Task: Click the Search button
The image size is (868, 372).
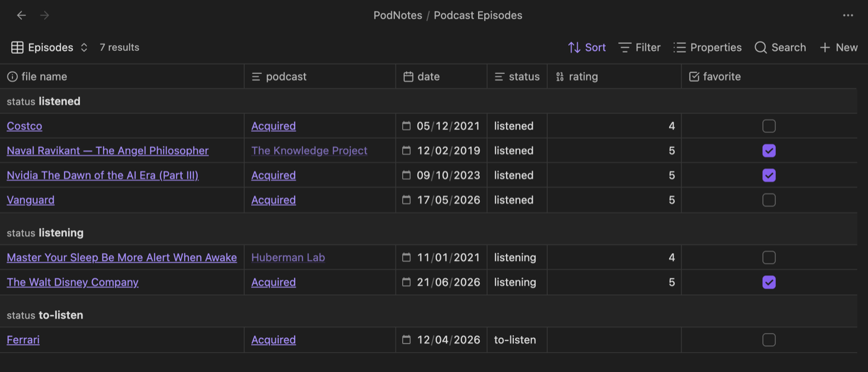Action: click(x=780, y=47)
